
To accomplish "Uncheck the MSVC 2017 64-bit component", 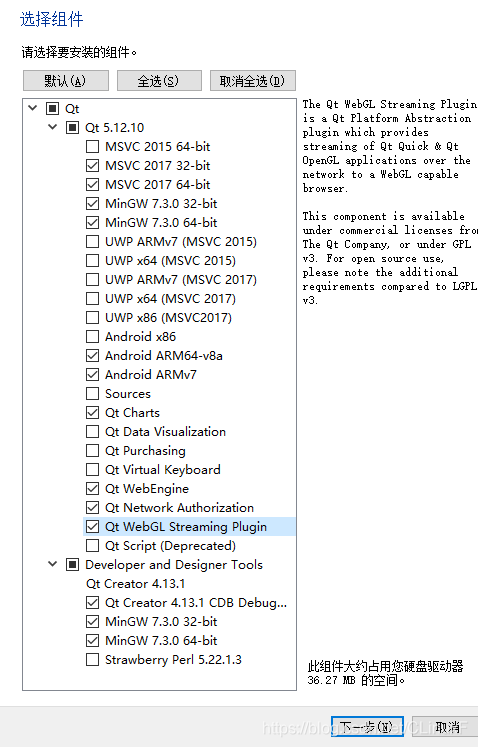I will coord(92,185).
